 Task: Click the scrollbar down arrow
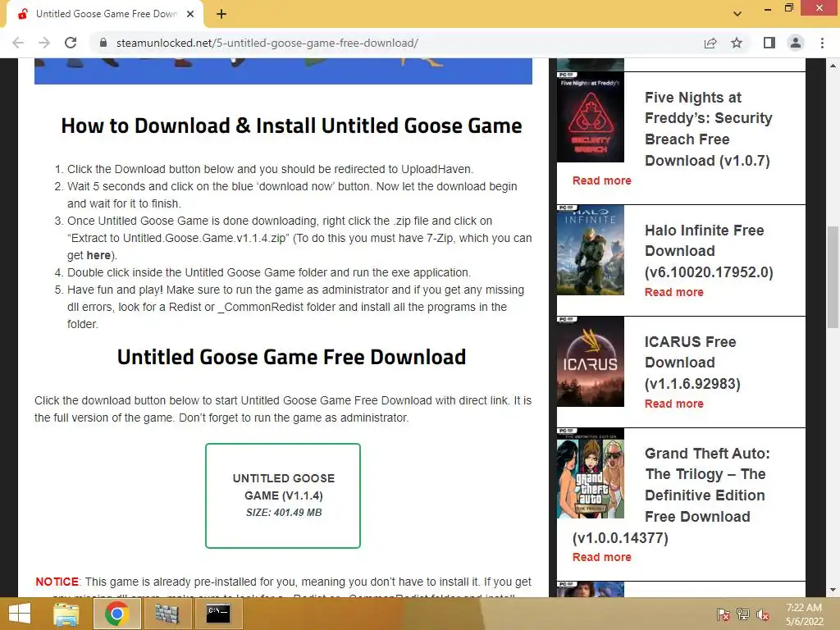click(833, 591)
